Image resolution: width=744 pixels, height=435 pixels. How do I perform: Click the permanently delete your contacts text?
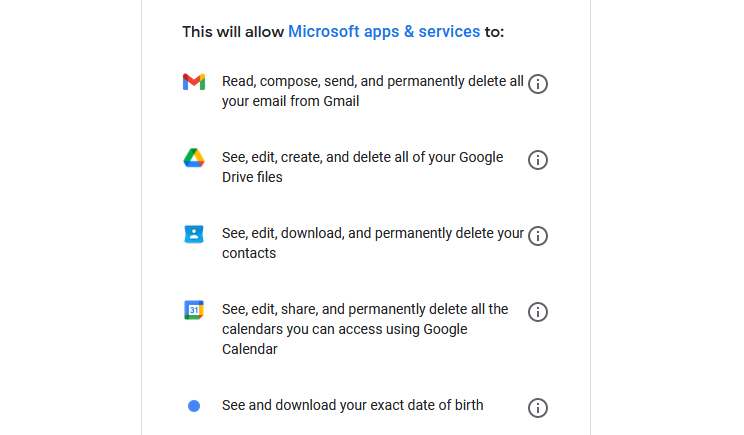(372, 243)
